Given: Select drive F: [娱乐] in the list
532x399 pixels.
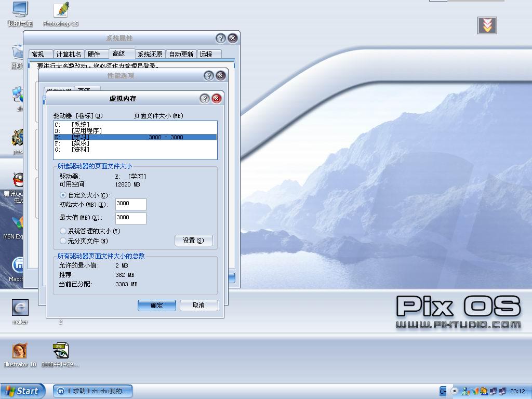Looking at the screenshot, I should pos(135,143).
